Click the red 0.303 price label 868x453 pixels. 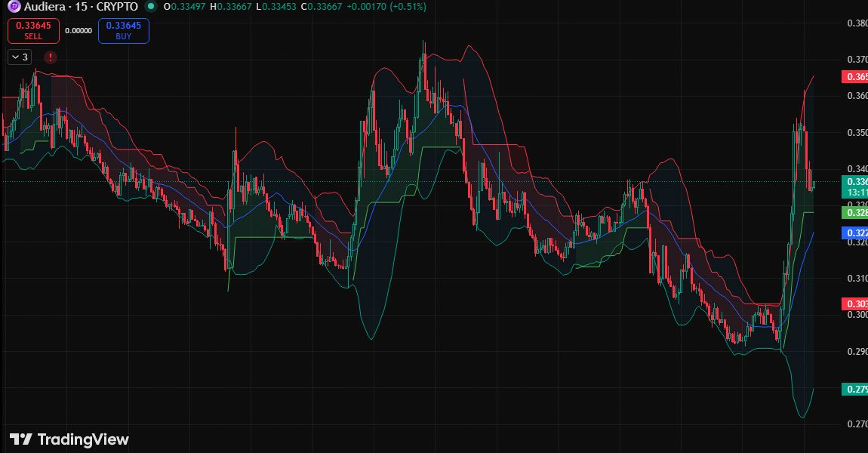point(854,304)
